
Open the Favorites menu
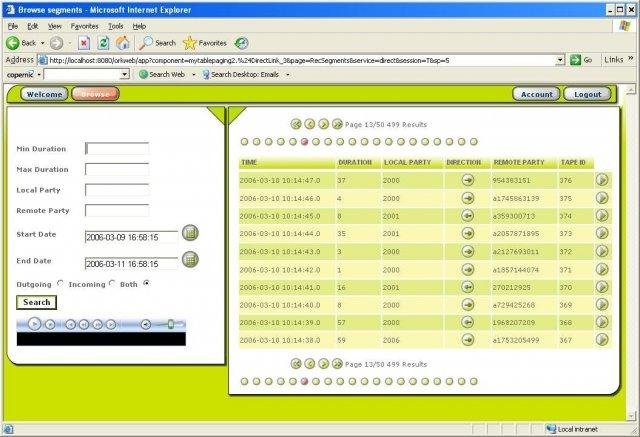(84, 25)
